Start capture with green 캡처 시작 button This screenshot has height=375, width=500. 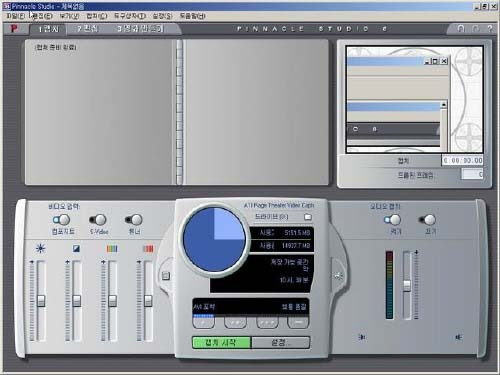coord(221,342)
